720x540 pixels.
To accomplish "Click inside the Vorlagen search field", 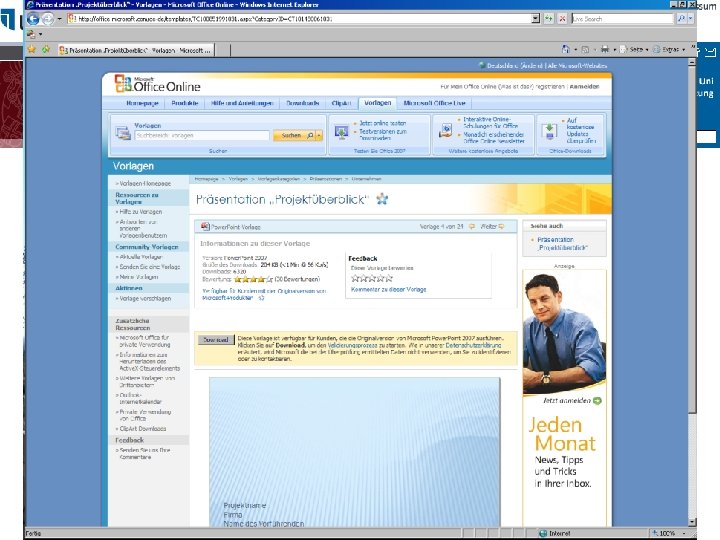I will [202, 135].
